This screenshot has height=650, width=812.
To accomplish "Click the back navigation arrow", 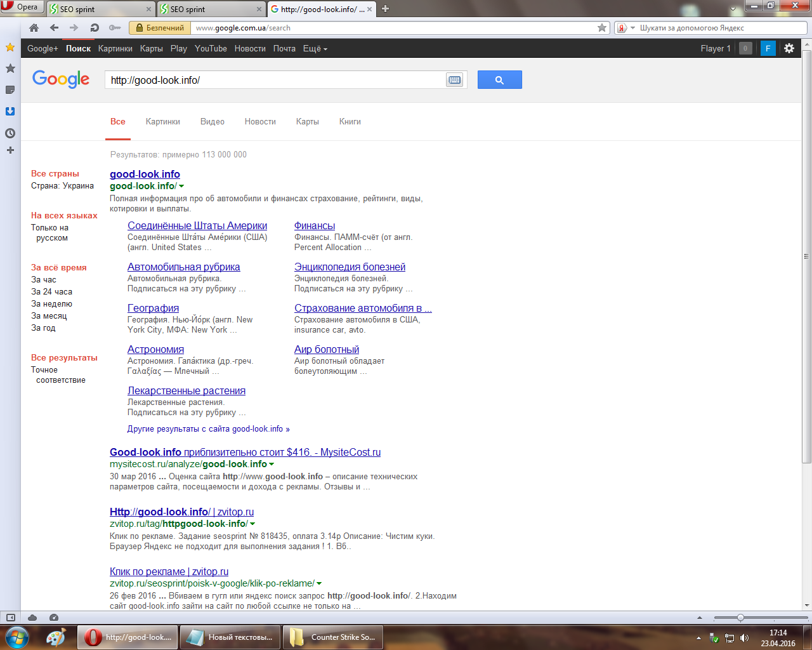I will pos(54,28).
